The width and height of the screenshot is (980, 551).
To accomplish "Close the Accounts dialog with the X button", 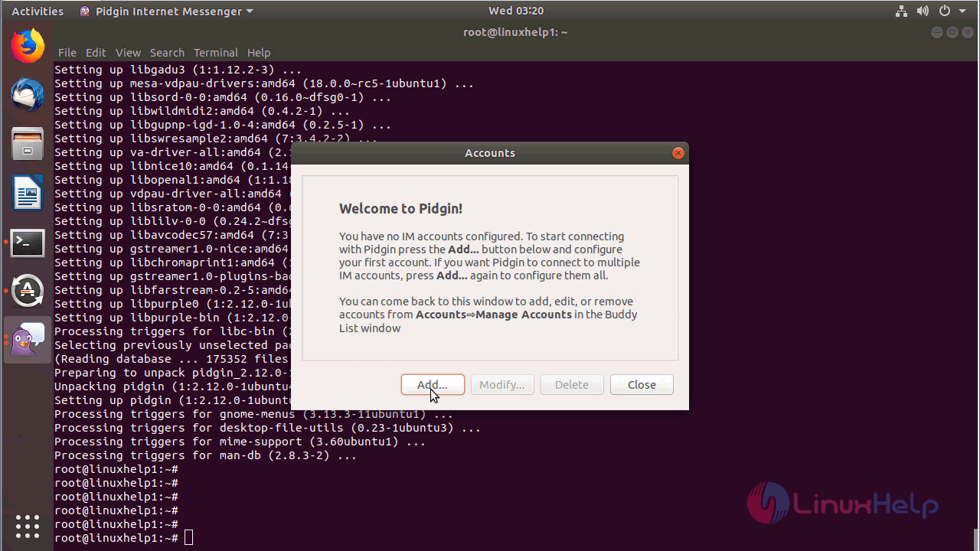I will [x=678, y=153].
